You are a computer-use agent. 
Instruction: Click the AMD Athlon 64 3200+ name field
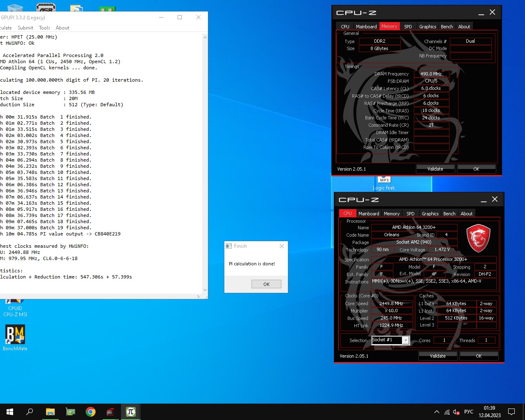(414, 227)
